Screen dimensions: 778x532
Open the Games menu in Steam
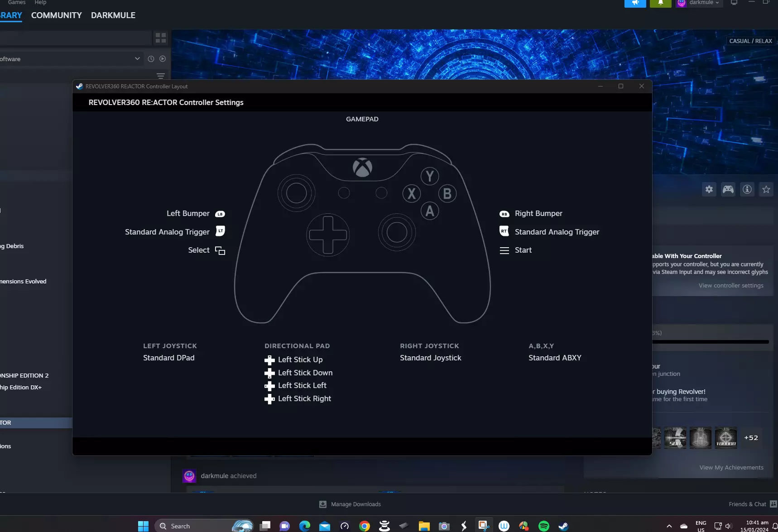pyautogui.click(x=17, y=2)
